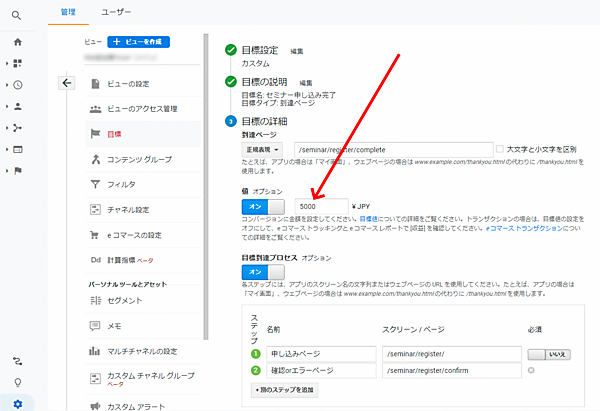Switch to the ユーザー tab
This screenshot has width=600, height=411.
[x=117, y=12]
